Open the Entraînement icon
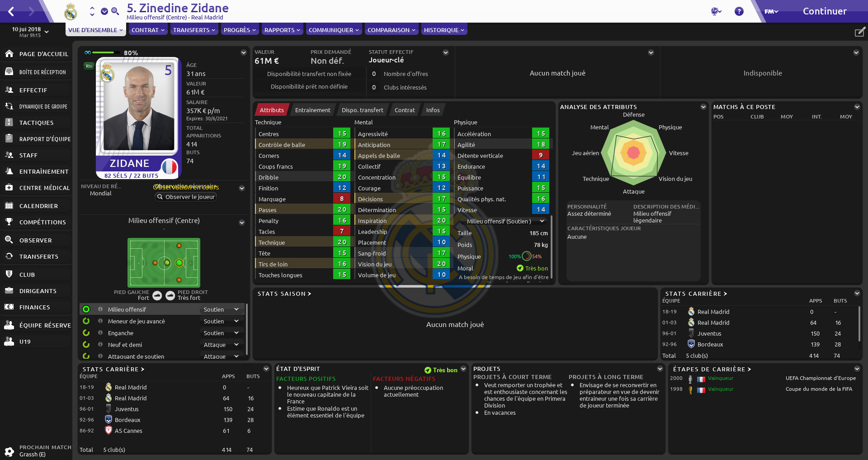The image size is (868, 460). click(x=9, y=171)
